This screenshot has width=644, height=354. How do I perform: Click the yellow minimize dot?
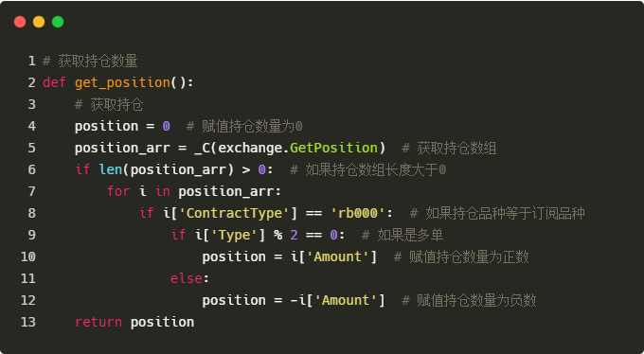click(x=39, y=22)
